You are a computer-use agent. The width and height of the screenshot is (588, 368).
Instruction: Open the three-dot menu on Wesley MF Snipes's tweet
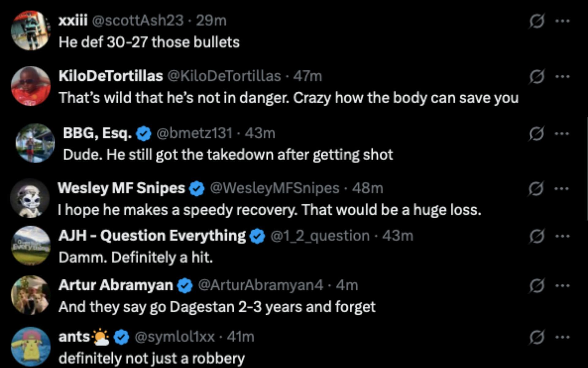(562, 189)
